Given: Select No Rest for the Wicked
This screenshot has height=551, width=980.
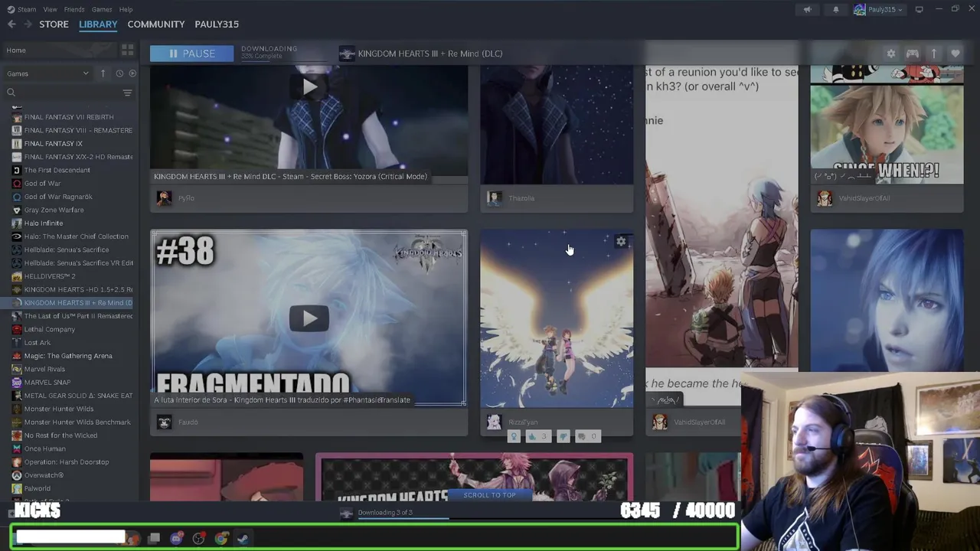Looking at the screenshot, I should coord(60,435).
